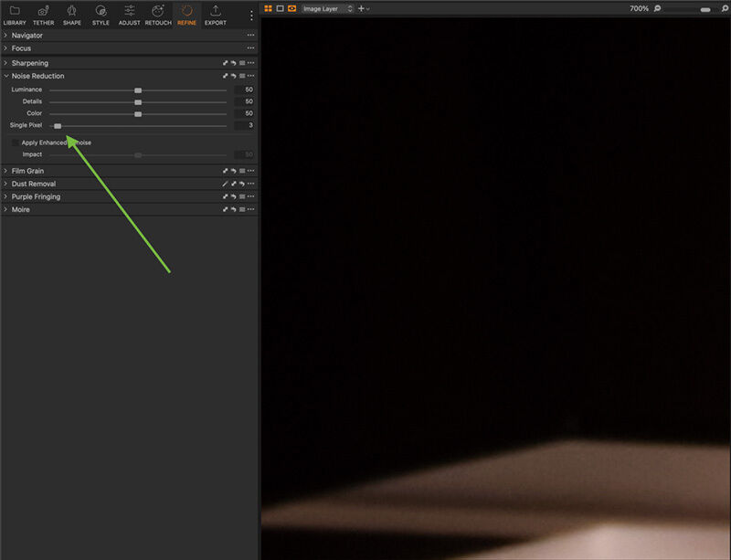Click the Color noise slider handle
Screen dimensions: 731x560
click(138, 114)
